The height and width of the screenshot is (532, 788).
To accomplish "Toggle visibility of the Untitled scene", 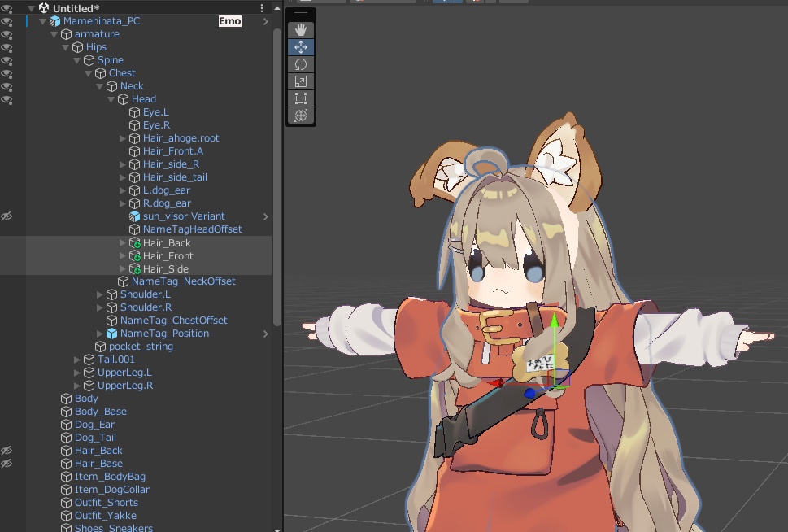I will tap(7, 8).
